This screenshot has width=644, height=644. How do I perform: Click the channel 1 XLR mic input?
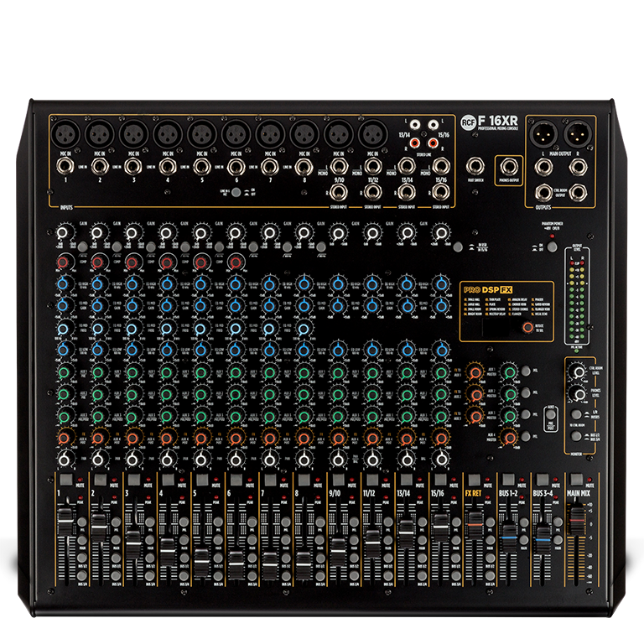[x=64, y=133]
